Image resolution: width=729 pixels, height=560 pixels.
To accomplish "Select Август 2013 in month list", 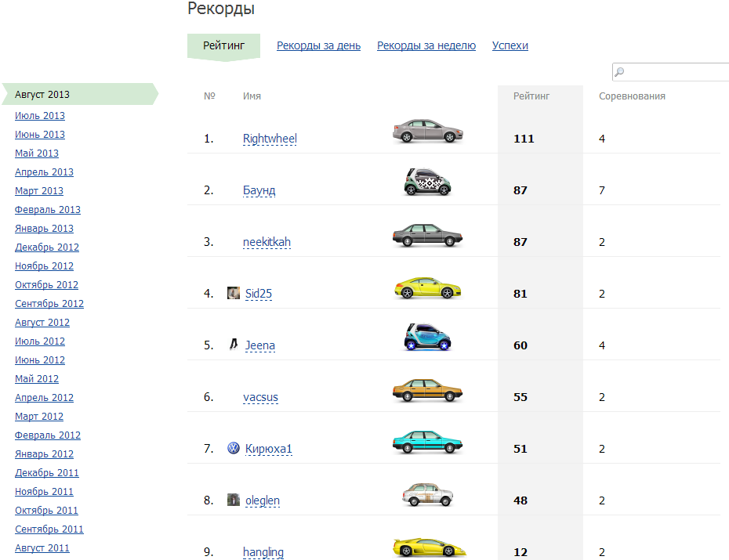I will click(x=80, y=94).
